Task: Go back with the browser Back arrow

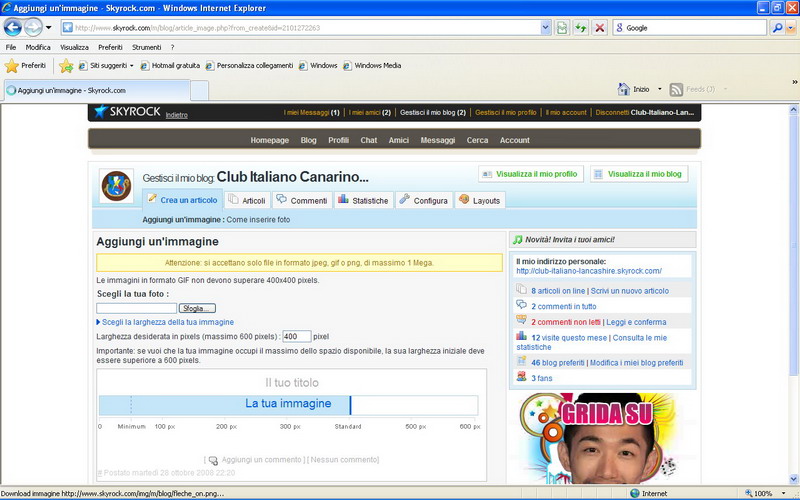Action: (x=13, y=27)
